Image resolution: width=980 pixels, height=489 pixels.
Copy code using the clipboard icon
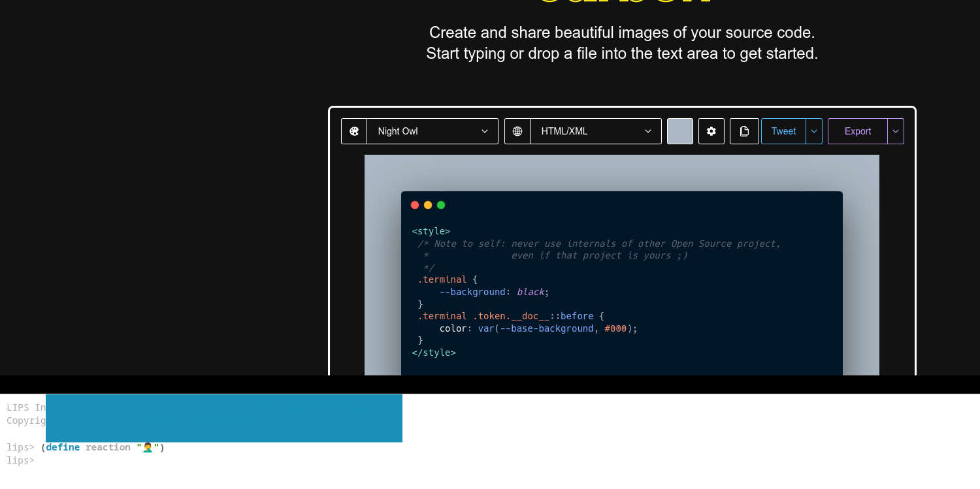point(744,131)
